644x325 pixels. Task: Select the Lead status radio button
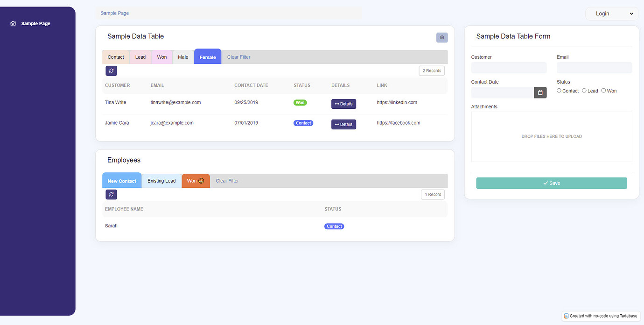584,91
